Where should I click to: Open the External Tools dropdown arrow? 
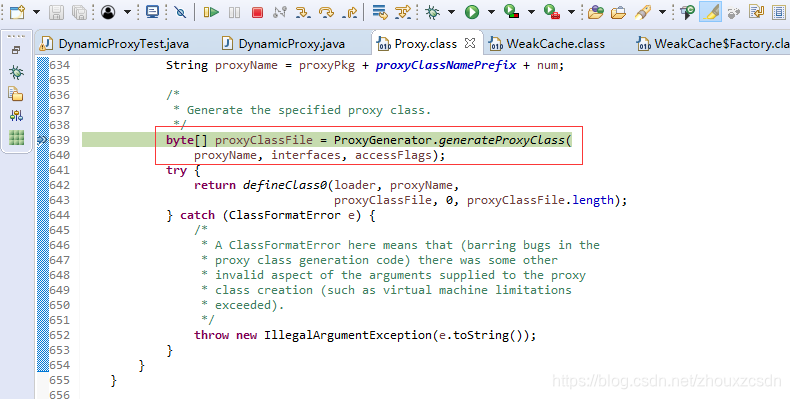571,12
